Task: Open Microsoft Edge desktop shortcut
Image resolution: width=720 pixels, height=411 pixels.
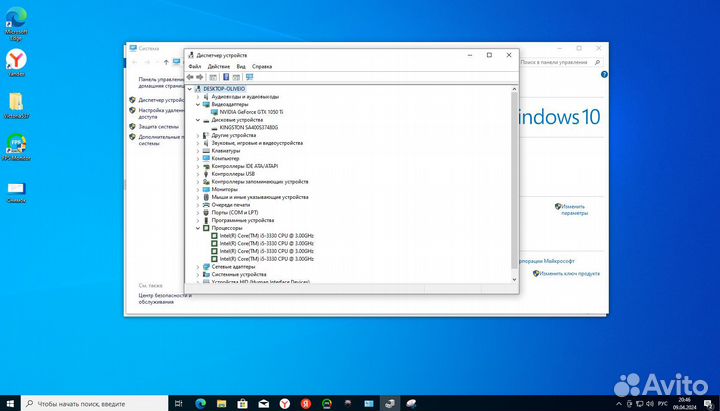Action: [16, 24]
